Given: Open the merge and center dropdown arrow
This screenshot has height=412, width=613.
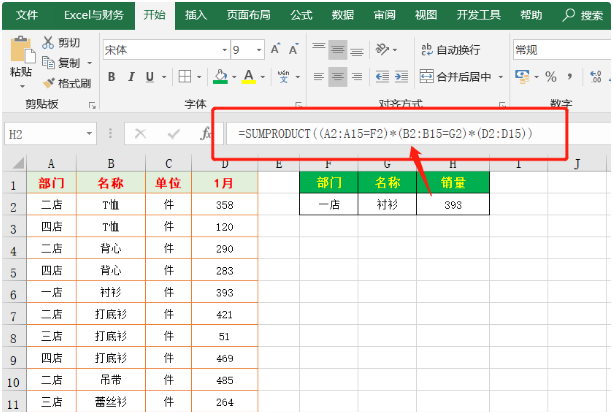Looking at the screenshot, I should pyautogui.click(x=500, y=77).
